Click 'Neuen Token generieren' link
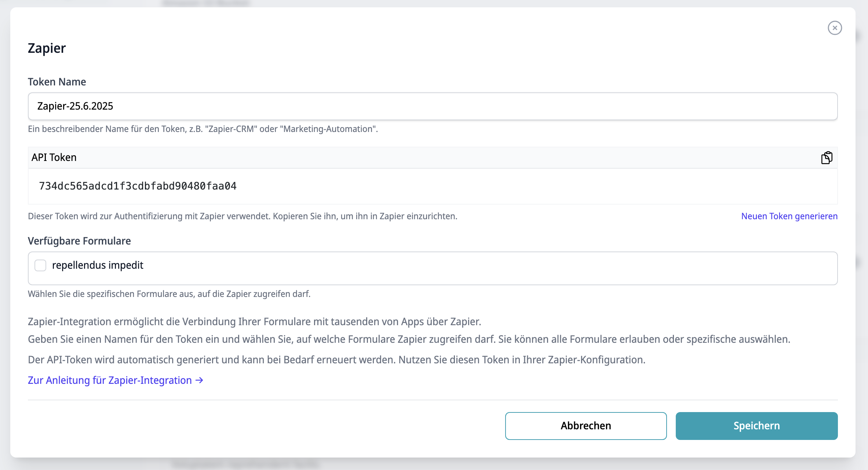This screenshot has height=470, width=868. [789, 216]
